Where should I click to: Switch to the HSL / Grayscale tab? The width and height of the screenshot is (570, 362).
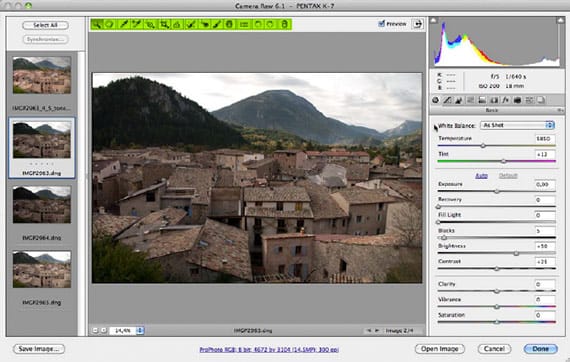tap(470, 100)
